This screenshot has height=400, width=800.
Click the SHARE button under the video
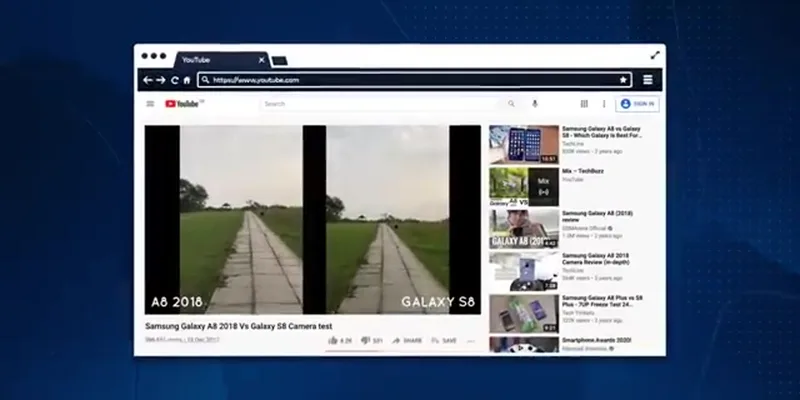click(x=407, y=340)
